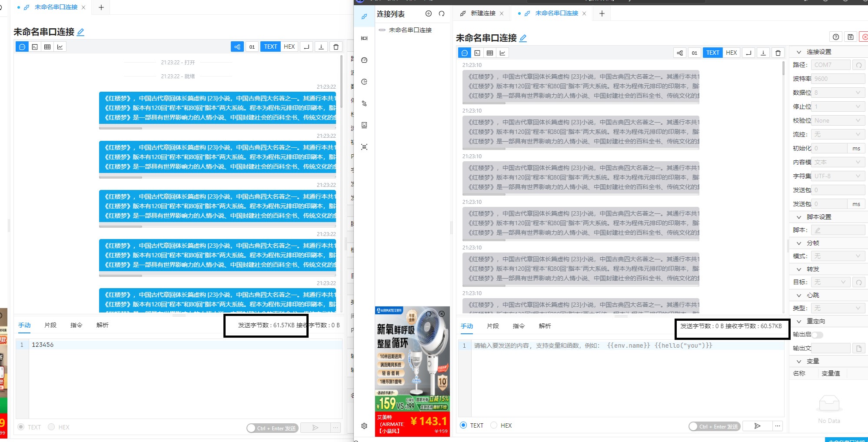Screen dimensions: 868x442
Task: Open chart view in right window
Action: tap(502, 53)
